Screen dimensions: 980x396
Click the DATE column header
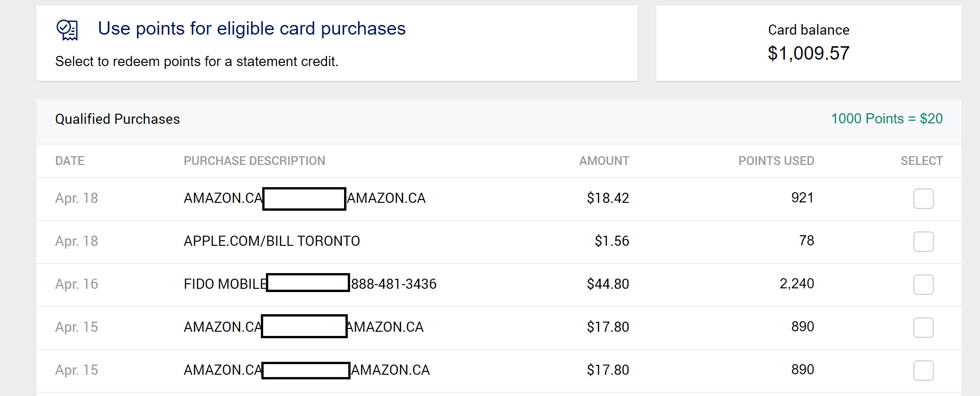click(70, 161)
